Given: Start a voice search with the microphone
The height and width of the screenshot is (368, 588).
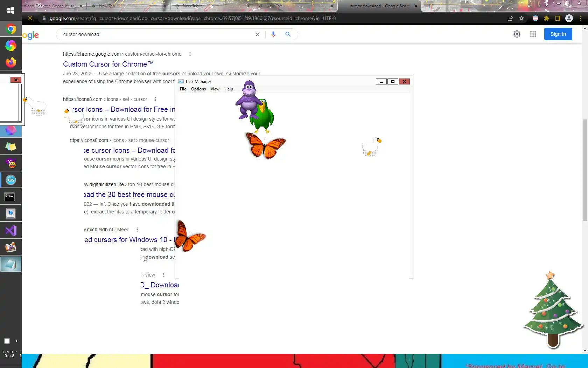Looking at the screenshot, I should pos(273,34).
